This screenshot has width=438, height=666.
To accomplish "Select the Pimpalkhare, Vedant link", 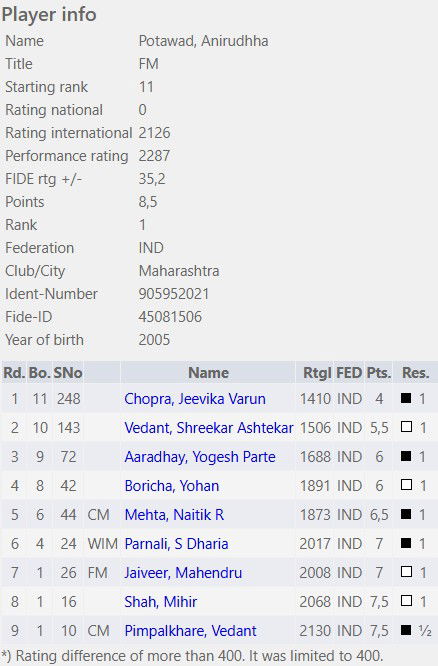I will coord(190,631).
